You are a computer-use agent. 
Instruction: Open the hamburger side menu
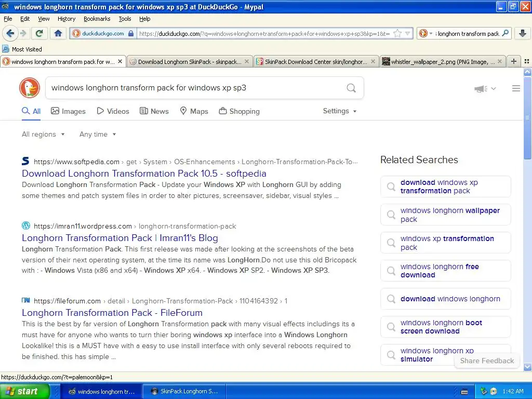(516, 88)
